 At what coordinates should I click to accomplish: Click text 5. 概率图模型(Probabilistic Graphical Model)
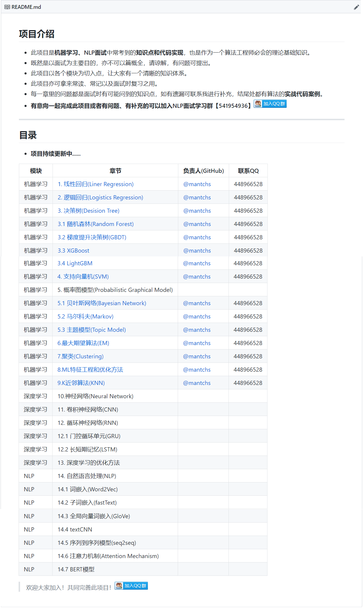[x=115, y=290]
